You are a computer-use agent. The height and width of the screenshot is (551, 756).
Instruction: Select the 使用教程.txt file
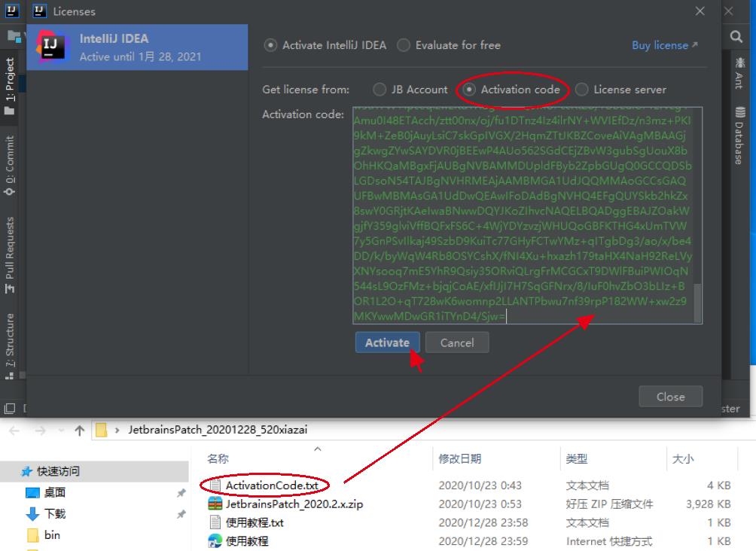pyautogui.click(x=255, y=522)
